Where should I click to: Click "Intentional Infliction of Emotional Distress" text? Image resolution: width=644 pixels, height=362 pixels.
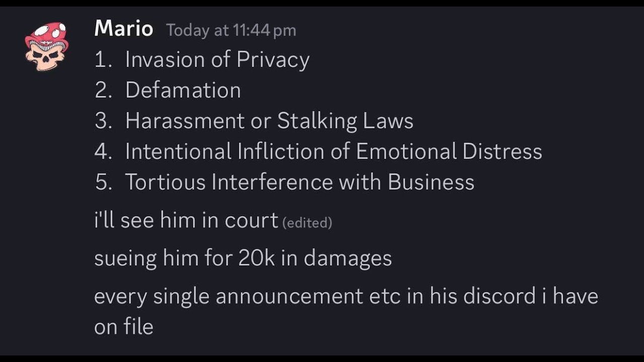coord(334,151)
